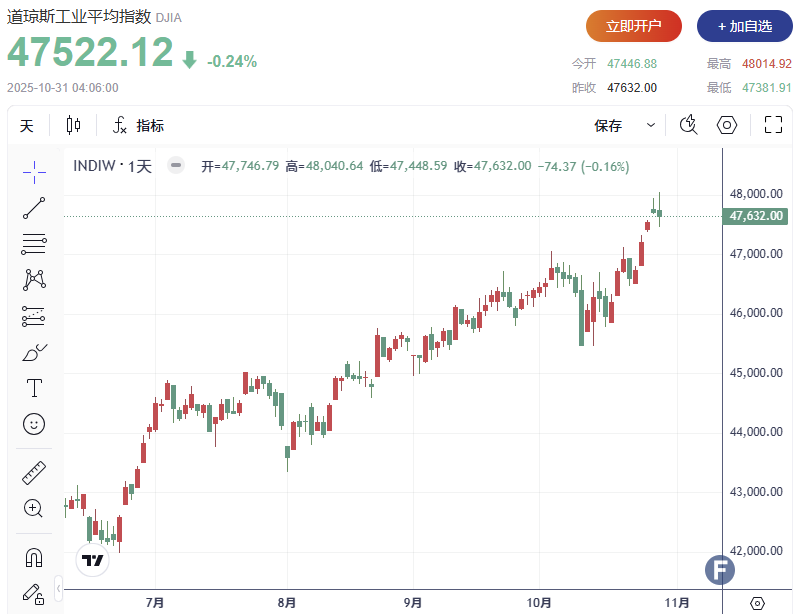
Task: Toggle lock all drawings
Action: tap(34, 593)
